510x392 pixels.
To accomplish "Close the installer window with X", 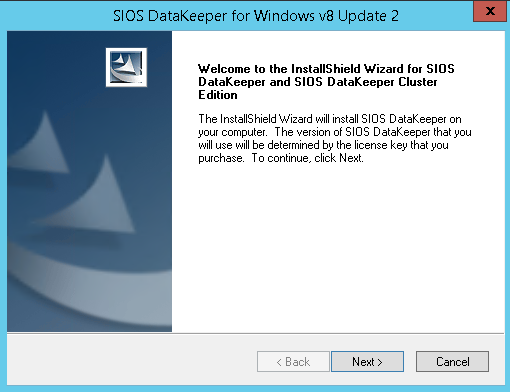I will tap(490, 12).
